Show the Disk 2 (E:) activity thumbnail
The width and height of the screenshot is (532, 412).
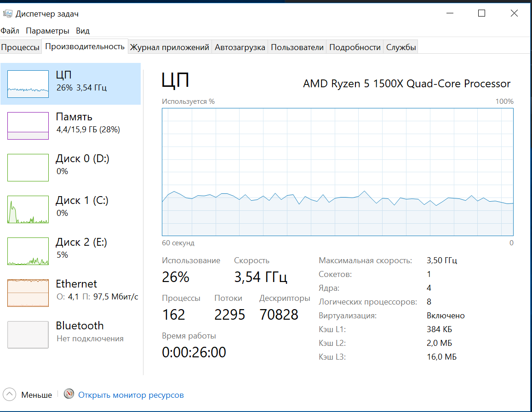28,251
